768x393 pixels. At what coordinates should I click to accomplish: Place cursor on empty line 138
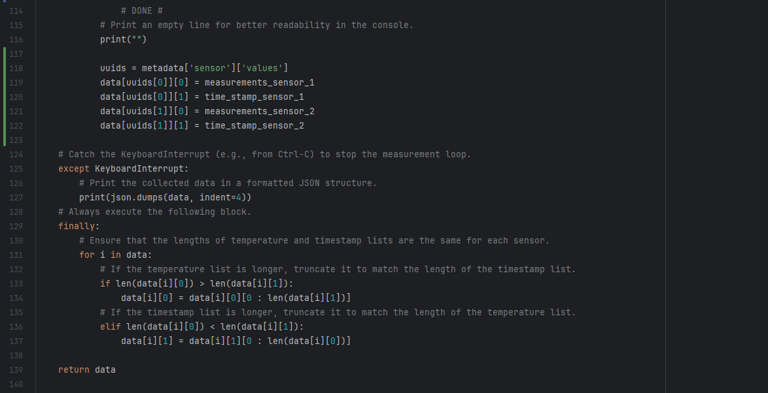click(343, 356)
